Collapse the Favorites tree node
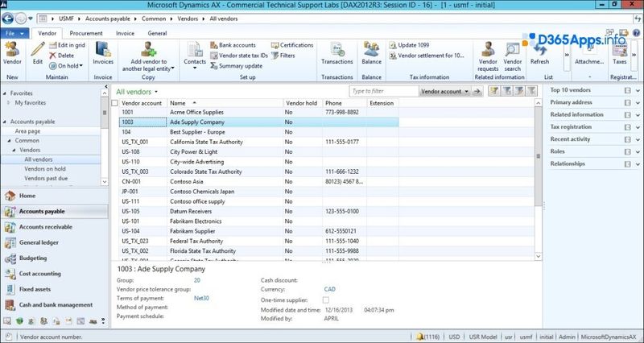 coord(5,93)
